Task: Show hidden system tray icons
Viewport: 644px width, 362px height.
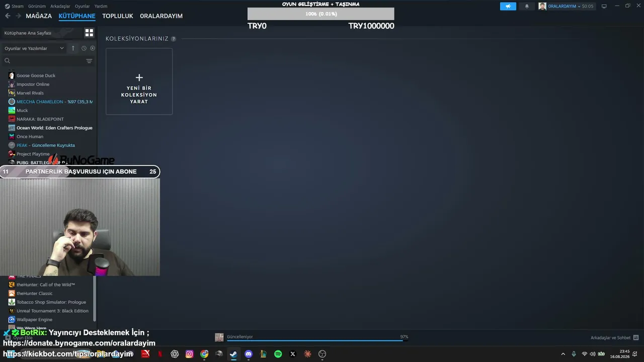Action: (563, 354)
